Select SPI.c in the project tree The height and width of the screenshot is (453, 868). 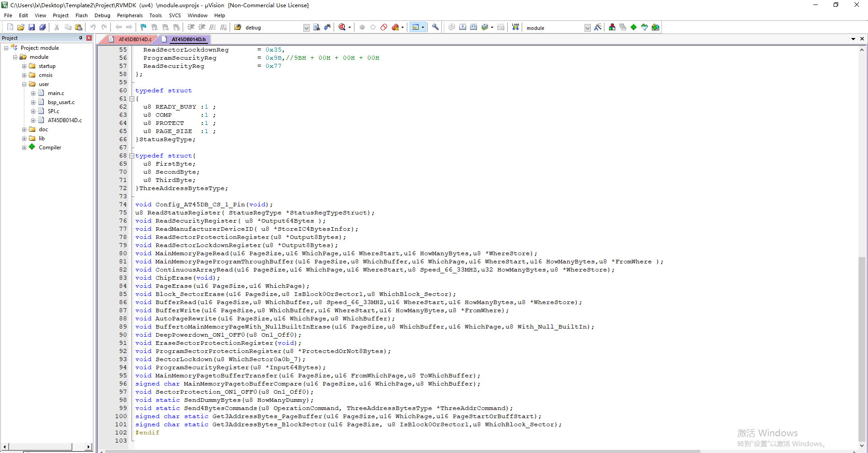coord(53,111)
